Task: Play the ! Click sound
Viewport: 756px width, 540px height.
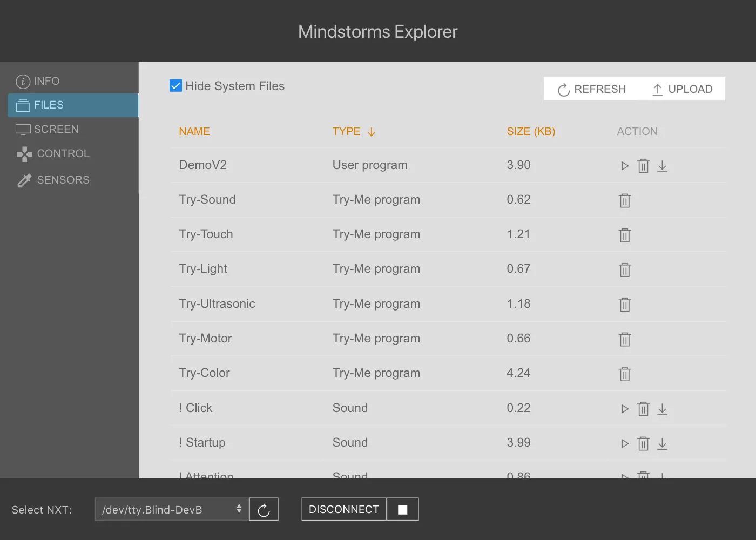Action: click(625, 409)
